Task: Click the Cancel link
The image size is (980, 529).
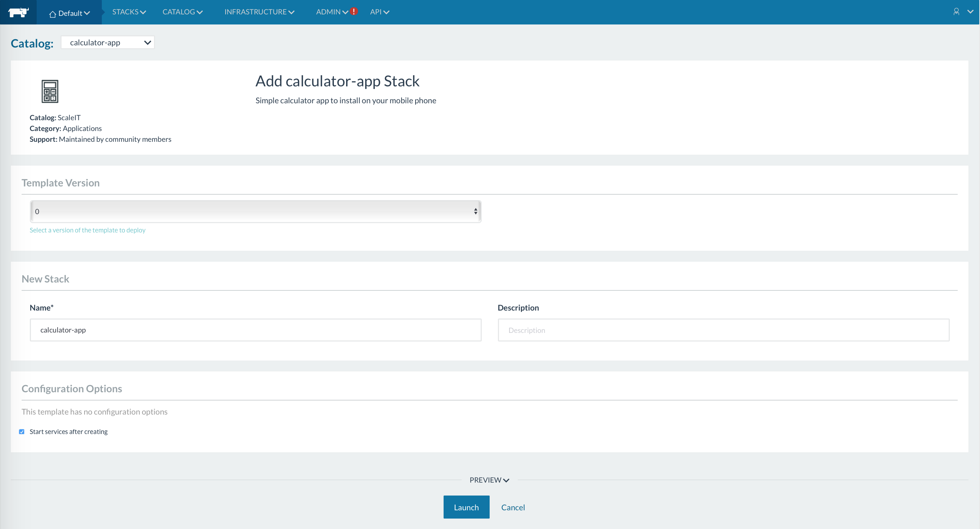Action: click(513, 507)
